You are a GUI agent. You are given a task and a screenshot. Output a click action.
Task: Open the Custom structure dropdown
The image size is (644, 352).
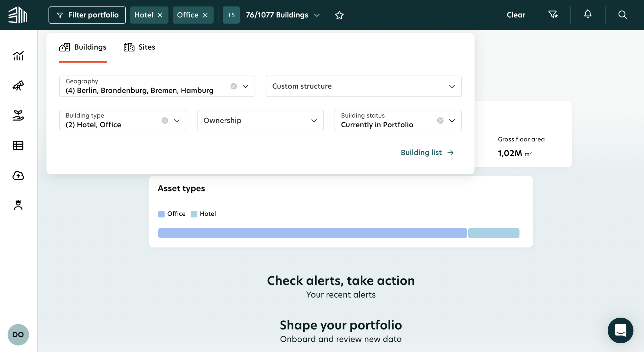[363, 86]
